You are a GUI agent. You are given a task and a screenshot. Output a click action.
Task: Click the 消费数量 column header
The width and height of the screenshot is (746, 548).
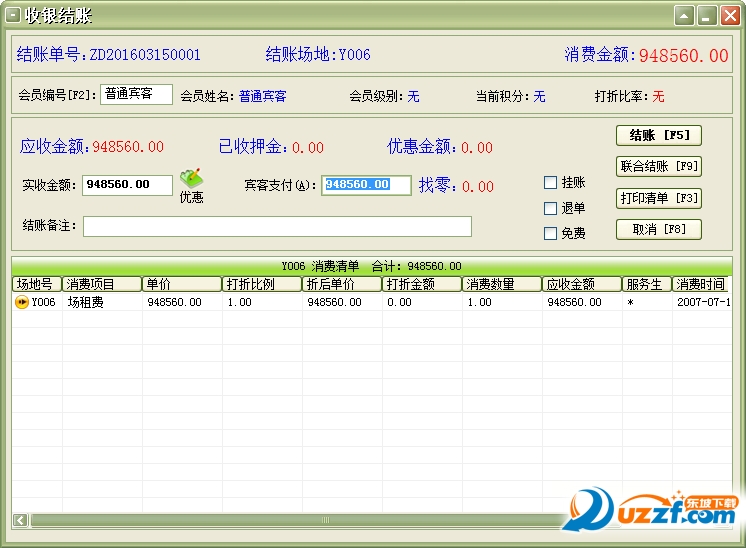click(x=501, y=284)
